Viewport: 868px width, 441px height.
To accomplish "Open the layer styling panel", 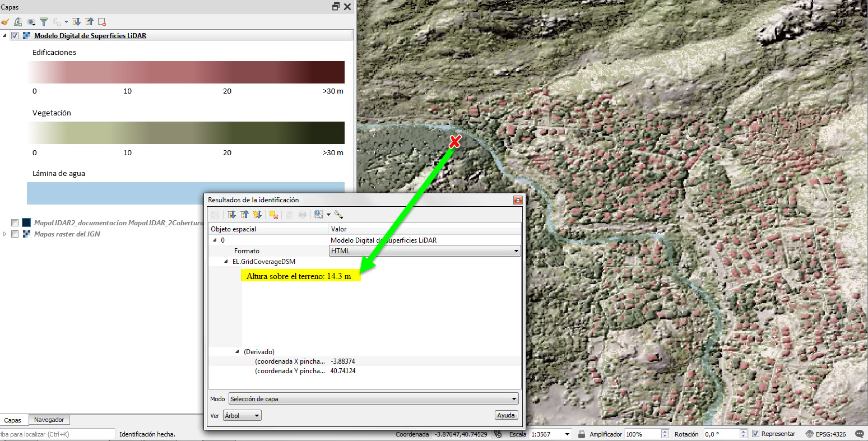I will 6,21.
